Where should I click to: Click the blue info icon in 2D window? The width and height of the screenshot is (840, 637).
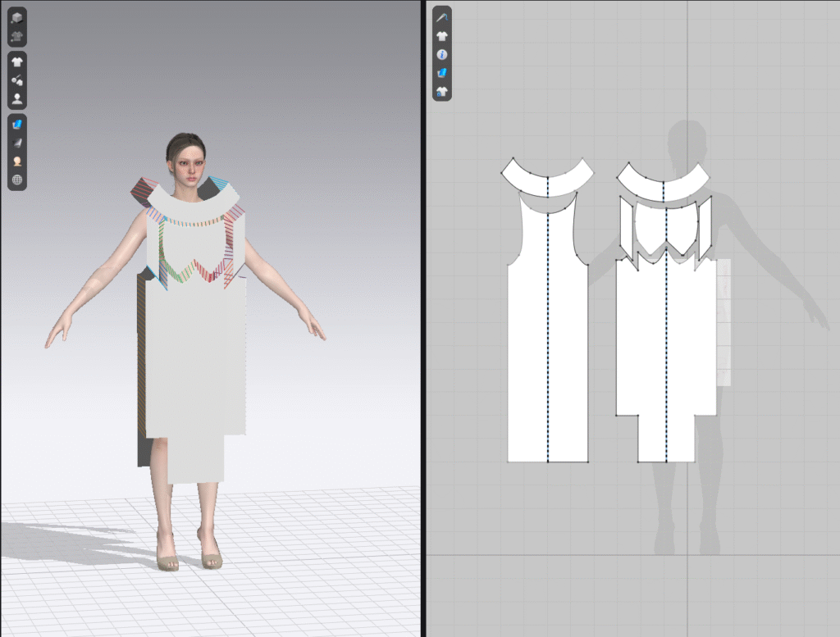(442, 54)
